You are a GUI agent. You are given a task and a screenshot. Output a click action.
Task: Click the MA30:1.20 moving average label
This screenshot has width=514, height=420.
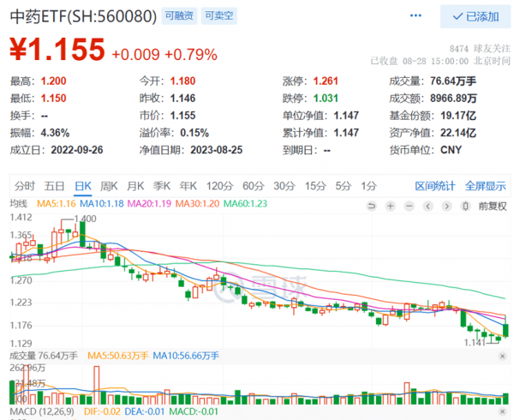coord(197,204)
